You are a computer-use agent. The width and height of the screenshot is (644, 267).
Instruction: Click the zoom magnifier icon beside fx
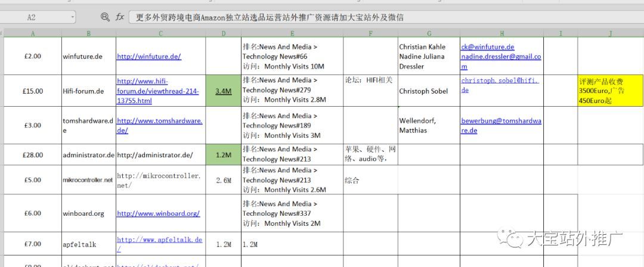[105, 17]
